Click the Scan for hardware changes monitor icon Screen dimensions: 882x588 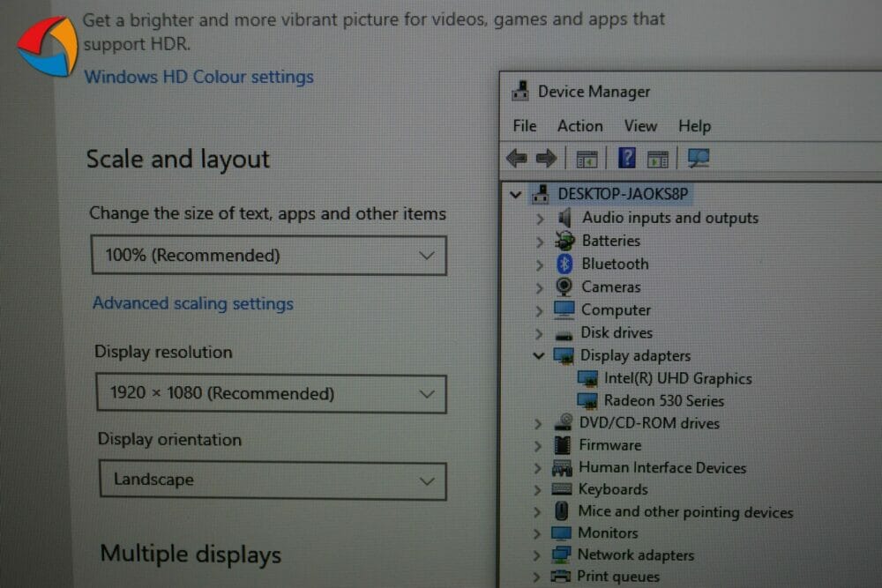699,158
